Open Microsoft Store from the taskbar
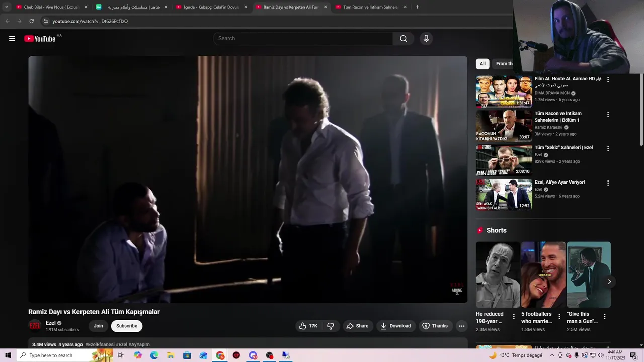Image resolution: width=644 pixels, height=362 pixels. coord(187,355)
